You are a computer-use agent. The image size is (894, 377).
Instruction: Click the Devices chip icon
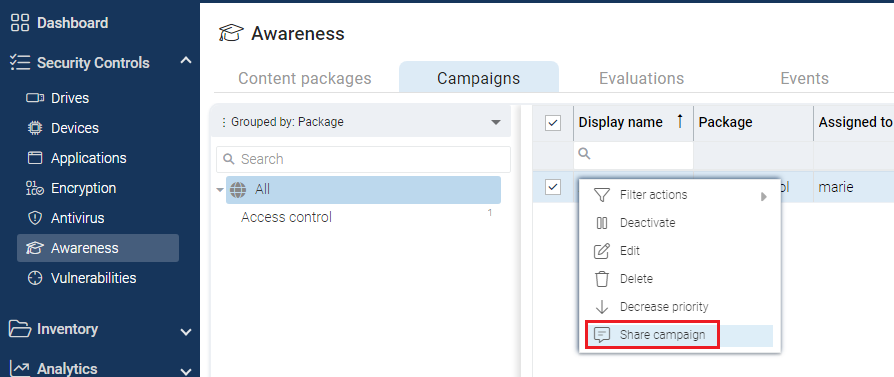coord(35,128)
